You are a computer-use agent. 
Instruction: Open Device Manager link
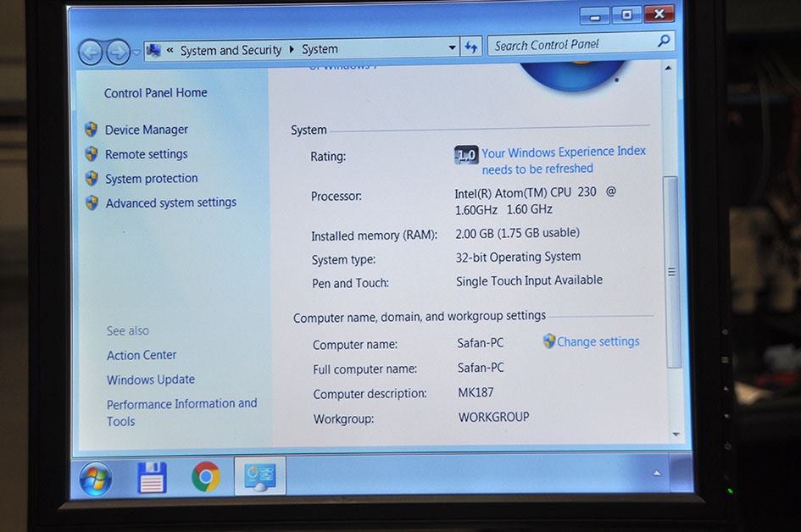tap(147, 130)
